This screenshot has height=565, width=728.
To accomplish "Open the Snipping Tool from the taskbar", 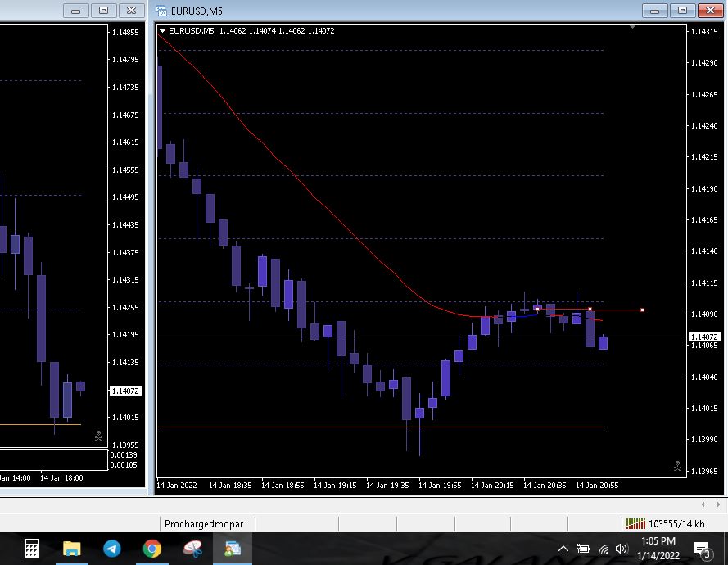I will pos(192,549).
